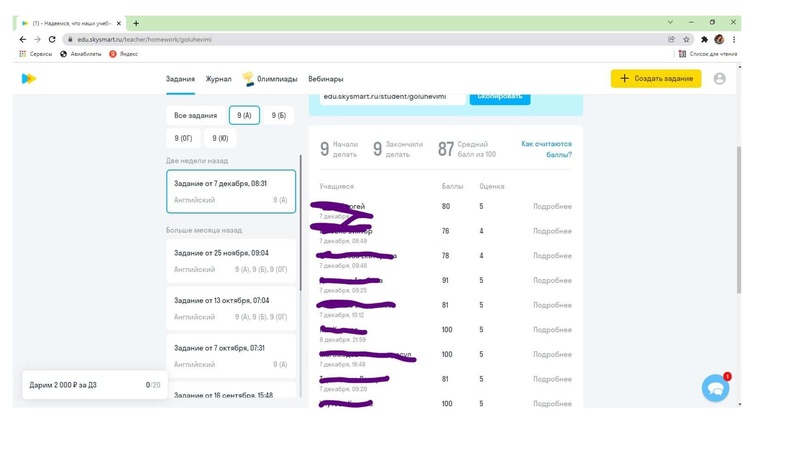Open the browser extensions puzzle icon

(x=704, y=39)
